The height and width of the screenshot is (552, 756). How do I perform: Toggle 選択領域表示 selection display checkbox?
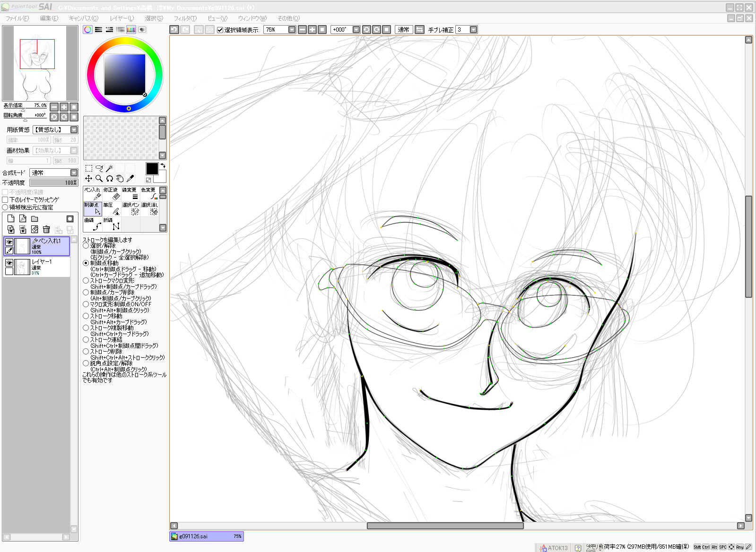click(x=220, y=30)
